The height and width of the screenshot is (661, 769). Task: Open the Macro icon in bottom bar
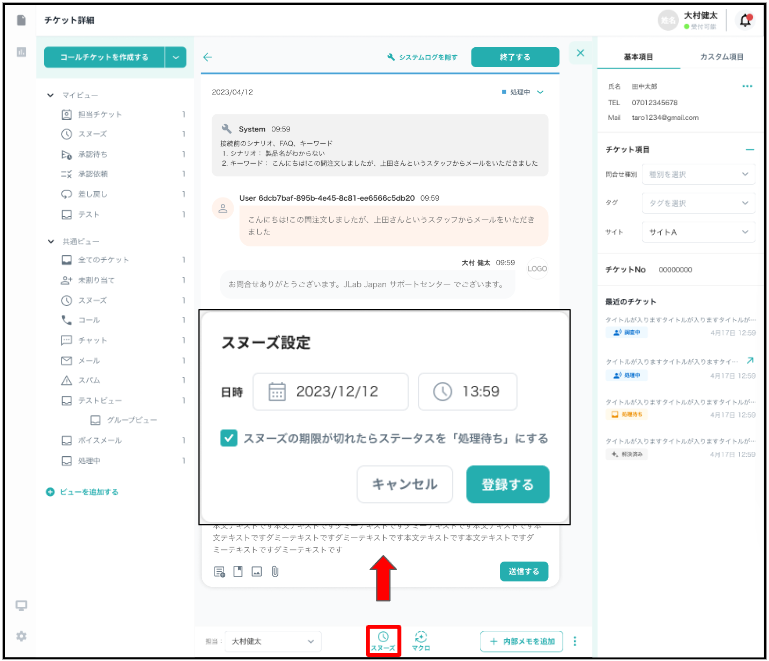click(x=421, y=636)
